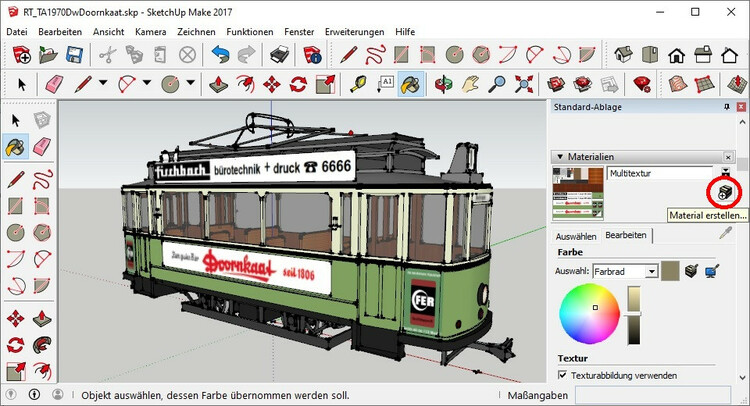Print the model using the printer icon
Screen dimensions: 750x406
pyautogui.click(x=279, y=55)
